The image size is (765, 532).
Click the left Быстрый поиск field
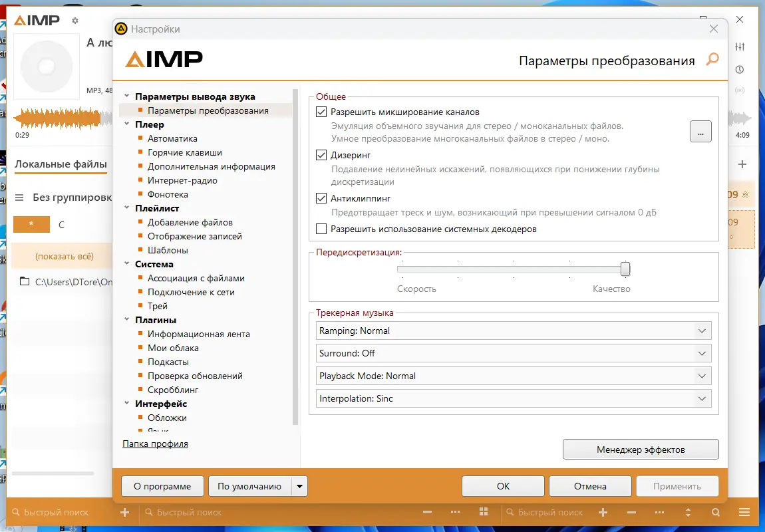point(56,513)
